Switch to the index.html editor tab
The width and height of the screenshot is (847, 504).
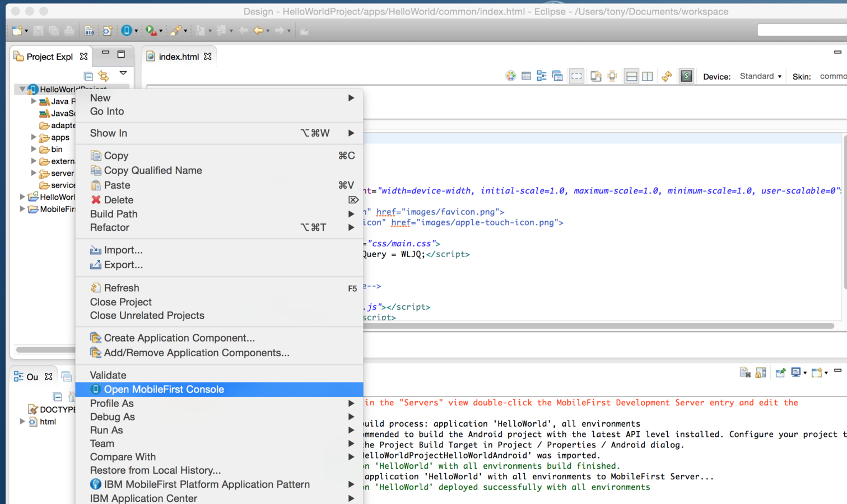click(178, 57)
